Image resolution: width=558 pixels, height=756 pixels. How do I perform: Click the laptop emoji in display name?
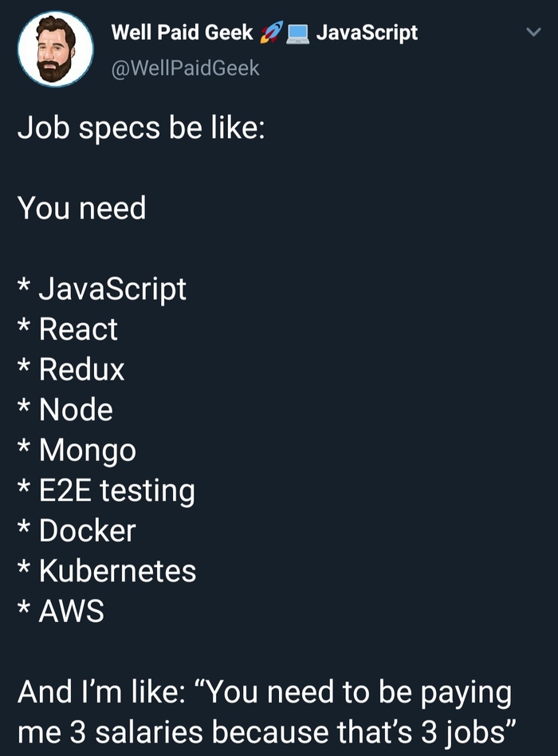coord(297,33)
